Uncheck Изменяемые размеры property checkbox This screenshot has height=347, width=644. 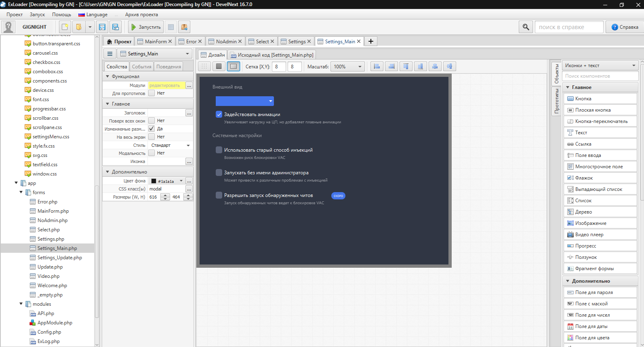pyautogui.click(x=152, y=129)
